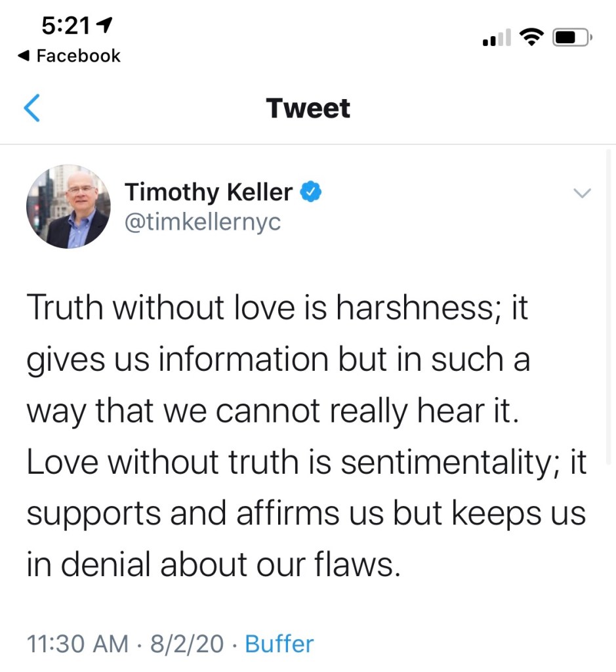Tap the battery indicator icon
This screenshot has height=672, width=616.
[x=572, y=38]
